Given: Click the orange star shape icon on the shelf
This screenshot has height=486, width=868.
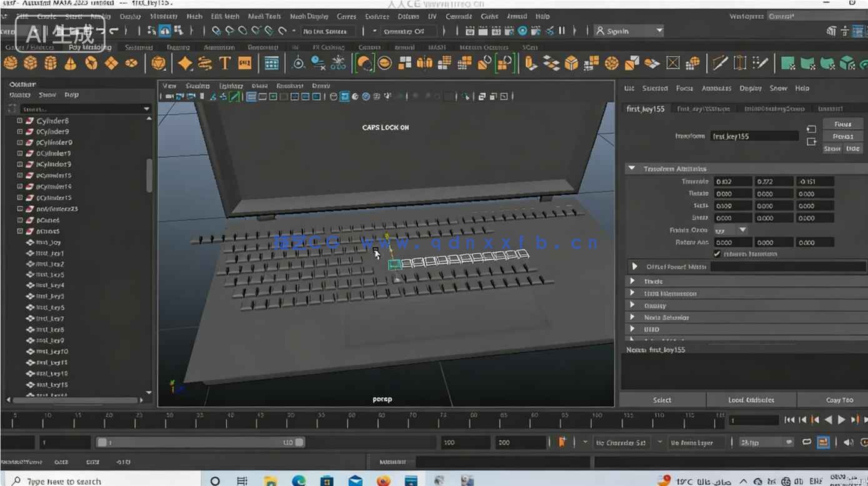Looking at the screenshot, I should click(x=185, y=63).
